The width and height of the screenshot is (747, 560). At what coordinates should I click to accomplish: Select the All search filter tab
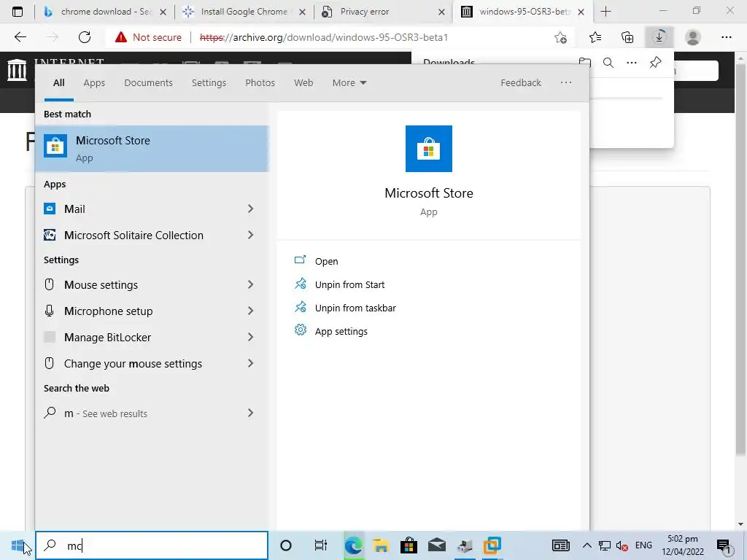[x=58, y=83]
